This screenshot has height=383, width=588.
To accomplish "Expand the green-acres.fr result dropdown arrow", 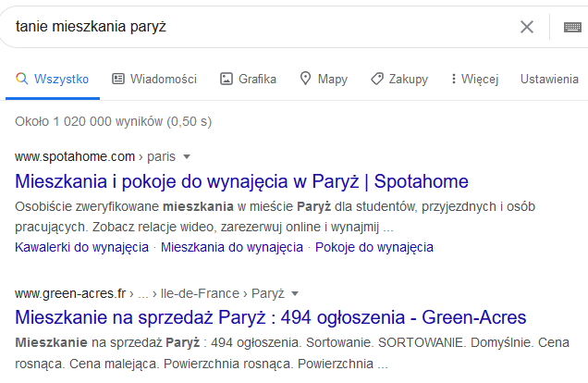I will pyautogui.click(x=295, y=293).
